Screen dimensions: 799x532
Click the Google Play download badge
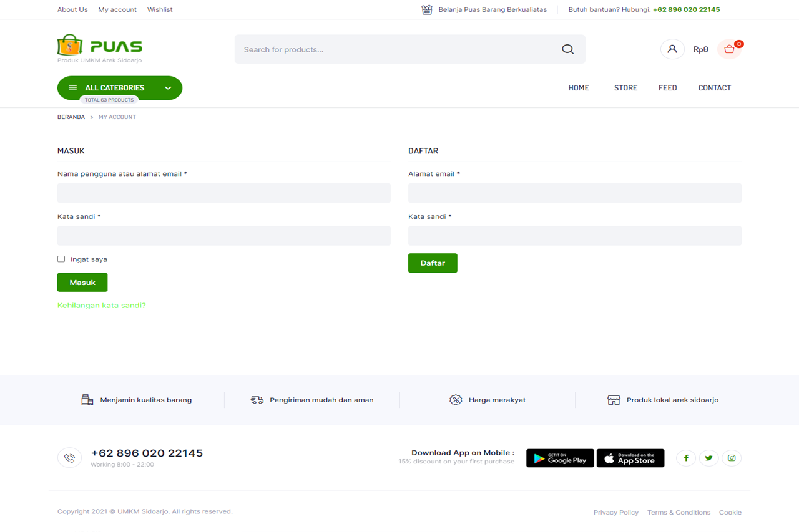(x=560, y=458)
